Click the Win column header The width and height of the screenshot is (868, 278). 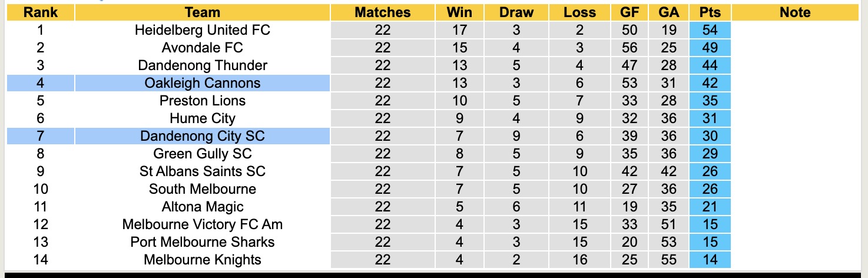tap(459, 12)
